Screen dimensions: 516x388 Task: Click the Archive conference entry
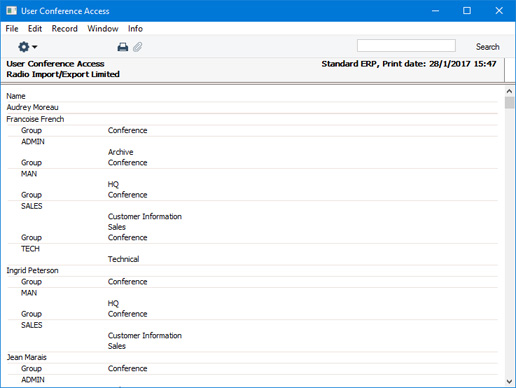point(120,152)
